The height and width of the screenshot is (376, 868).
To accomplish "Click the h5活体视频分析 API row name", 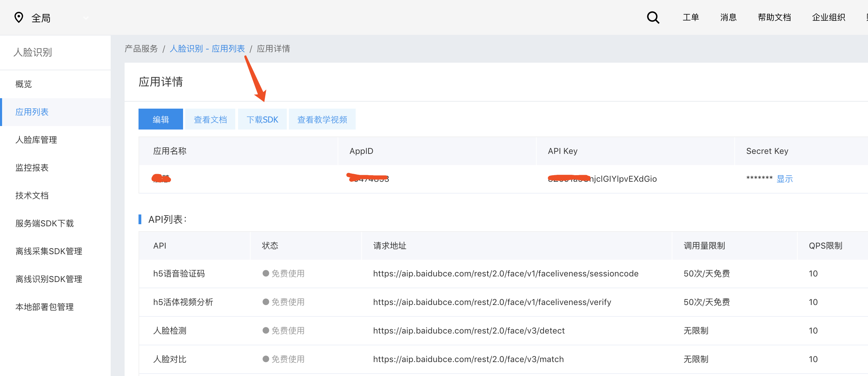I will coord(183,302).
